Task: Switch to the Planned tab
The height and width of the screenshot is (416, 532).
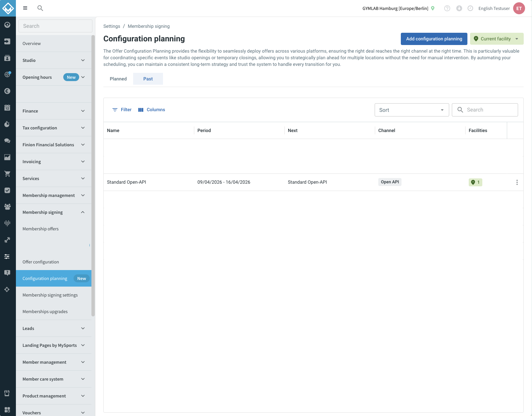Action: pyautogui.click(x=118, y=79)
